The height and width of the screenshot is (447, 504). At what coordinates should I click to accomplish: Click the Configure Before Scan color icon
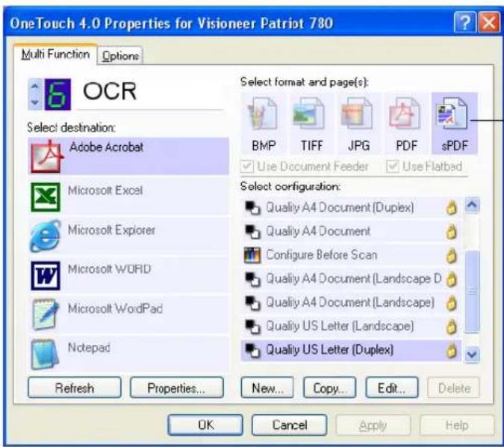click(252, 256)
